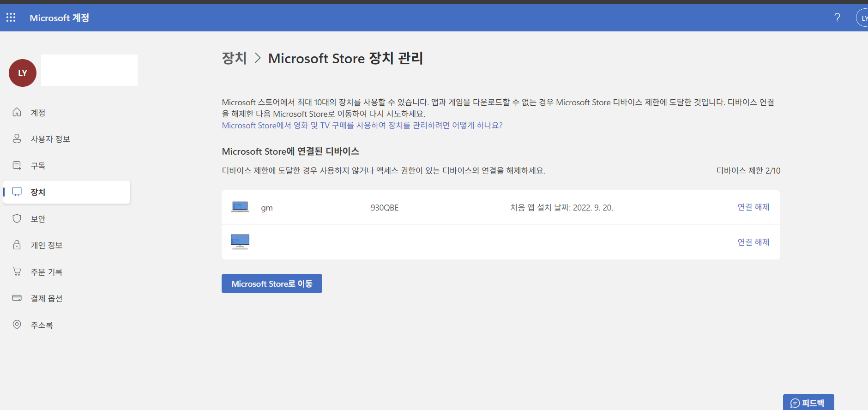Unlink the gm device via 연결 해제
Image resolution: width=868 pixels, height=410 pixels.
[x=753, y=207]
